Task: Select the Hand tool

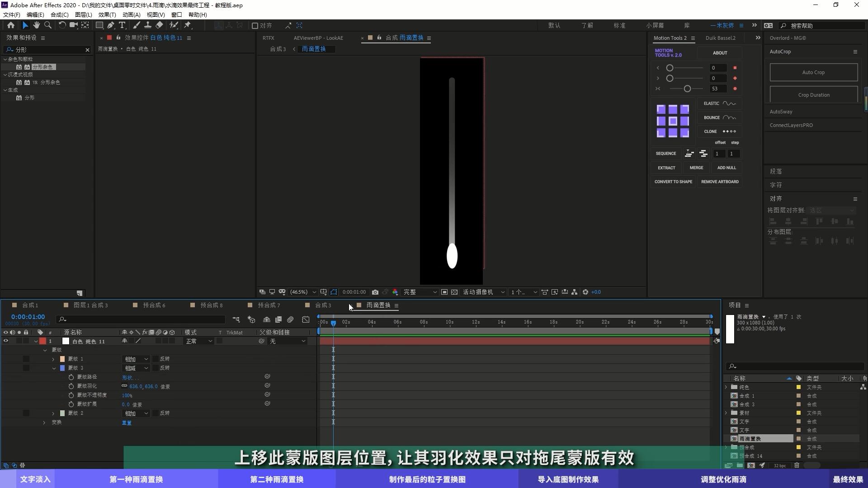Action: click(36, 25)
